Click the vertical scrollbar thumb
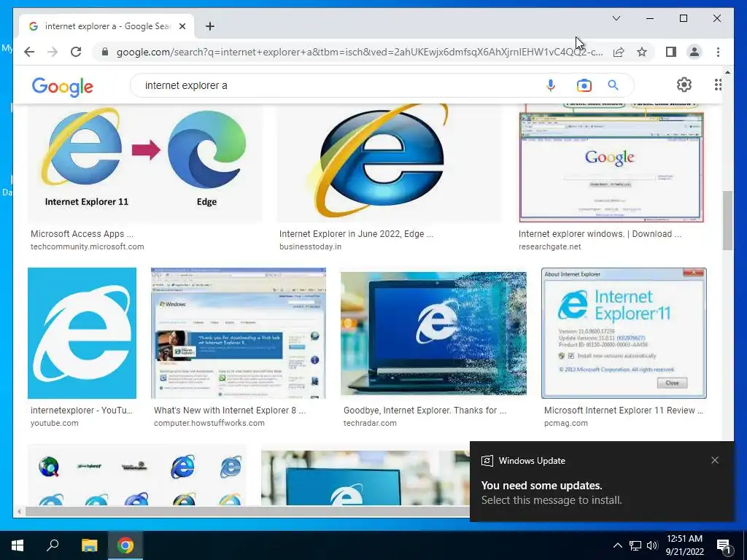Screen dimensions: 747x560 727,220
